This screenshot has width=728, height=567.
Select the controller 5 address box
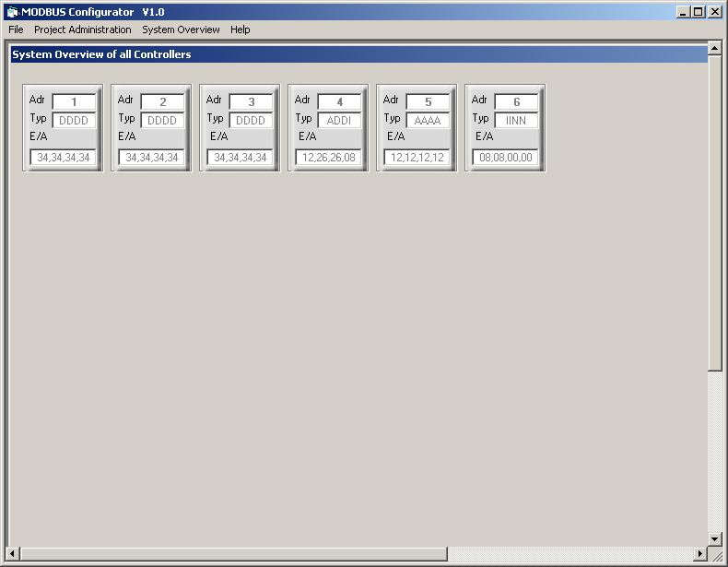pos(428,102)
